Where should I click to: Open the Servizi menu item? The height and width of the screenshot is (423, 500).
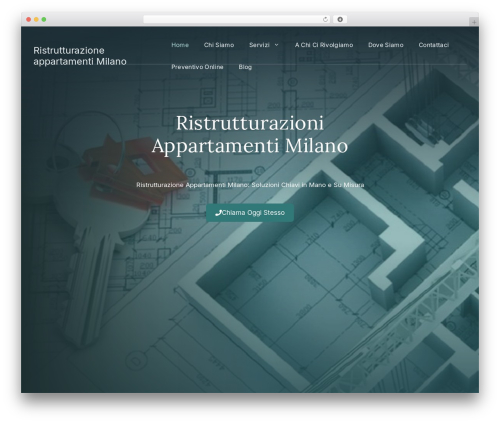pyautogui.click(x=259, y=45)
